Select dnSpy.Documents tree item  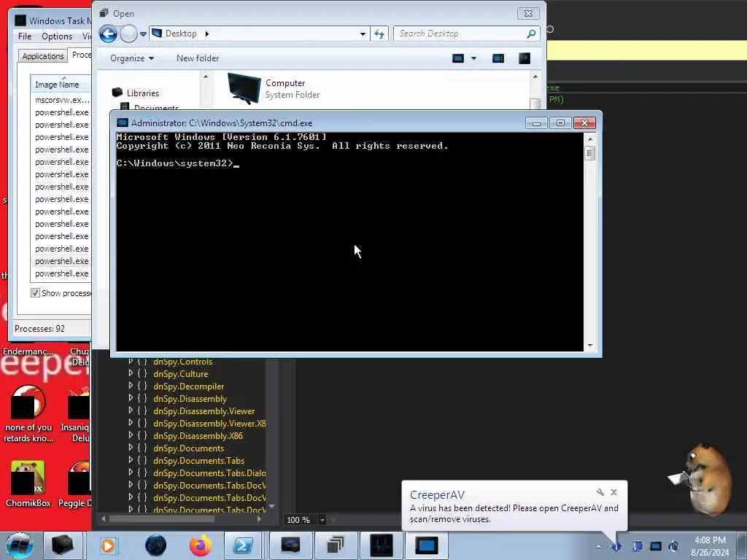tap(188, 448)
